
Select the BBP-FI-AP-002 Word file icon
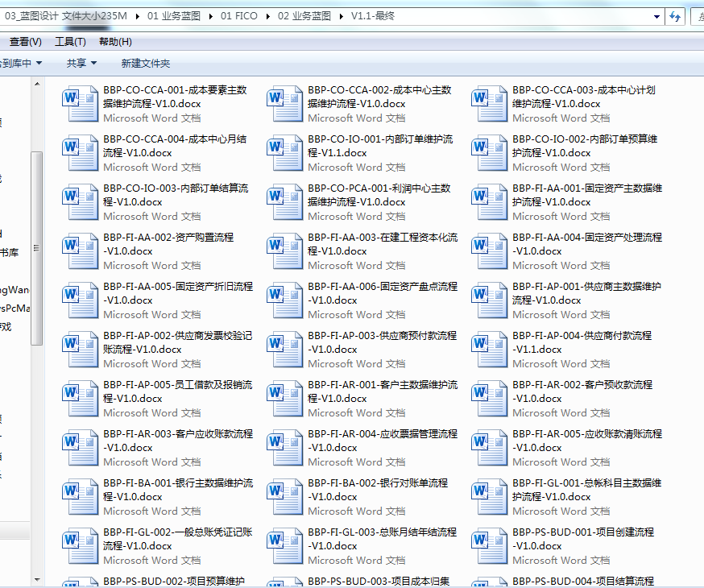tap(81, 350)
